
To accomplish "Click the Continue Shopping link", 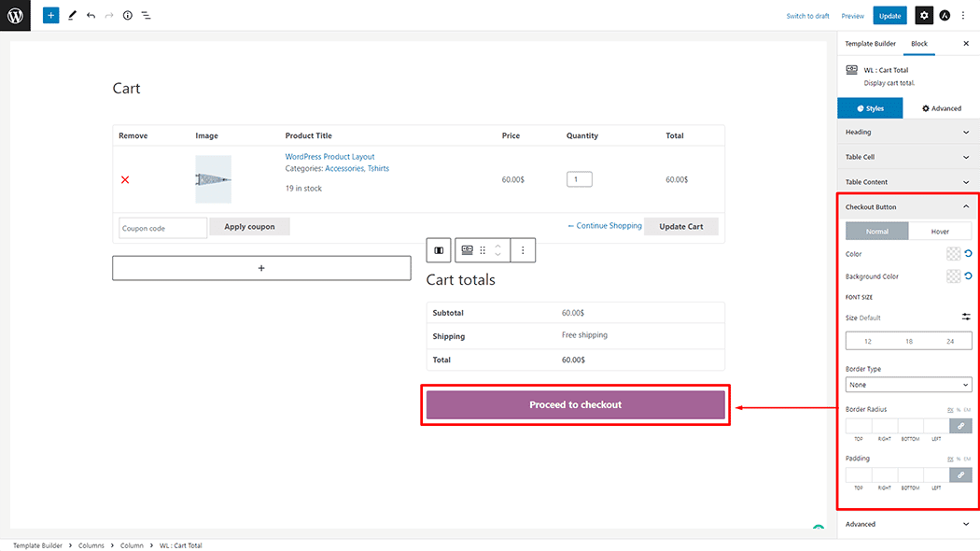I will click(x=605, y=226).
